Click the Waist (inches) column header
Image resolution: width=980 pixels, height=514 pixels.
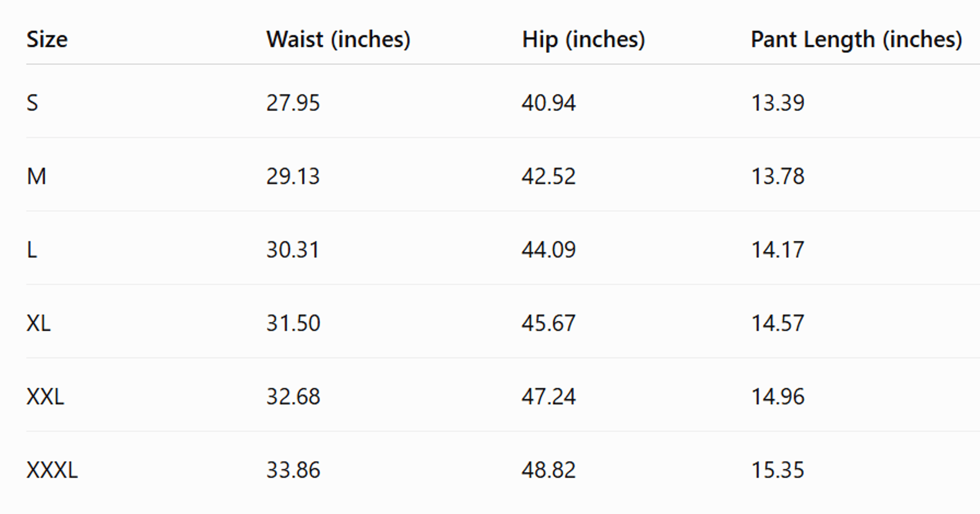click(338, 40)
